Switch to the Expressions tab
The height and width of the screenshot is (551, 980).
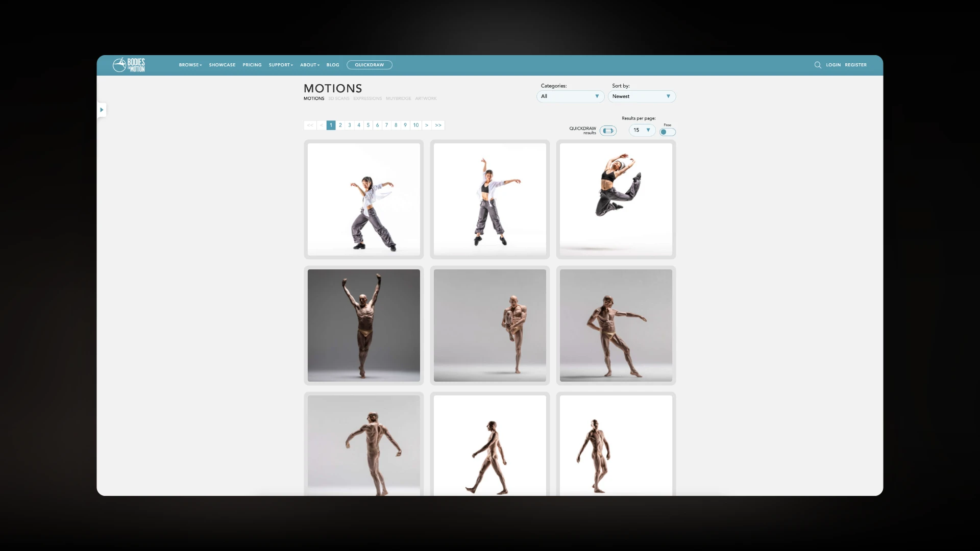point(367,98)
